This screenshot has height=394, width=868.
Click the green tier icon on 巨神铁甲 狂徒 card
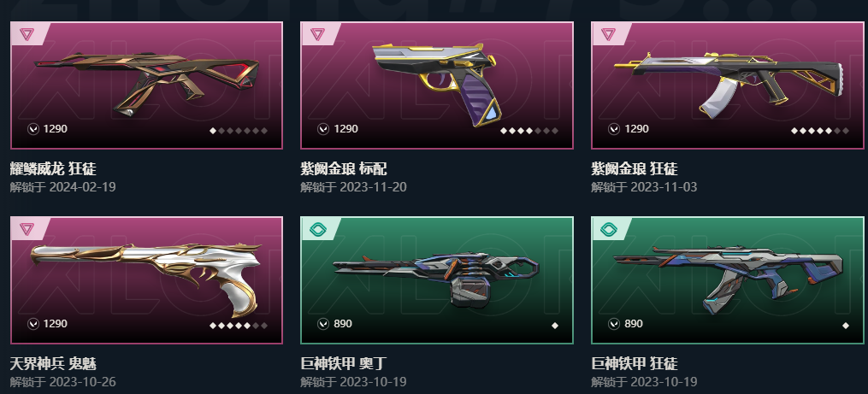tap(608, 229)
